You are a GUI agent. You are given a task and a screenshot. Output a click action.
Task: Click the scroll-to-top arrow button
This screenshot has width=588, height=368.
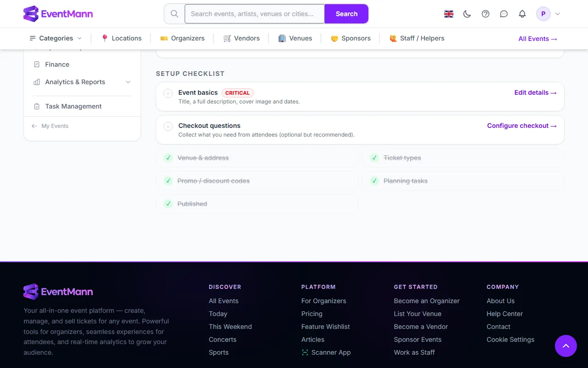point(566,346)
